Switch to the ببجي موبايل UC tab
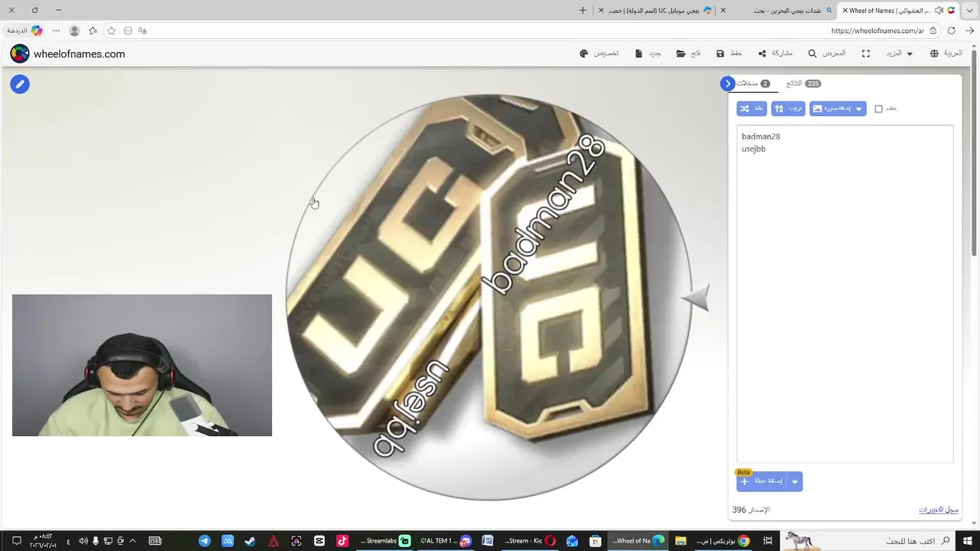980x551 pixels. [x=655, y=10]
